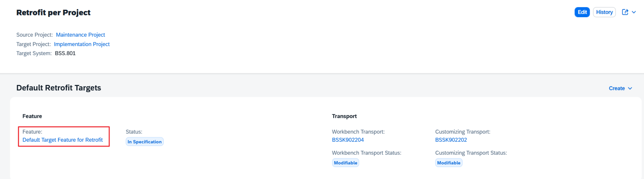Screen dimensions: 644x179
Task: Expand the chevron beside the share icon
Action: (x=634, y=12)
